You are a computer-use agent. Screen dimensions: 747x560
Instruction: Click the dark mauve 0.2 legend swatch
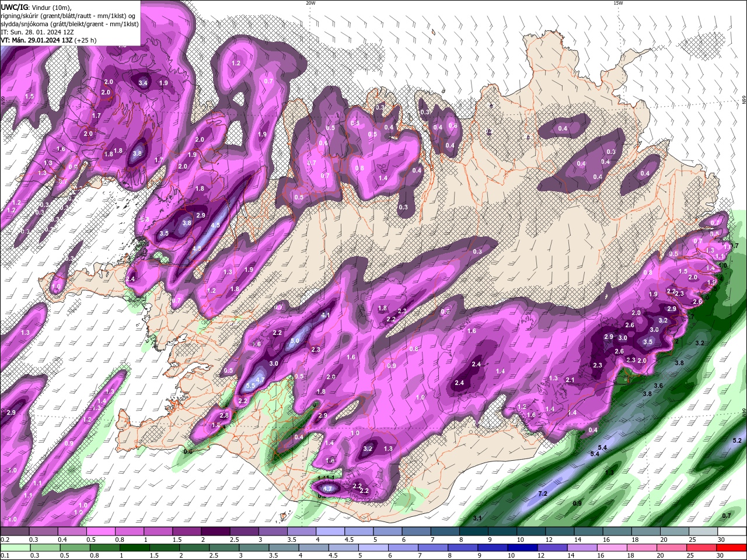[14, 531]
